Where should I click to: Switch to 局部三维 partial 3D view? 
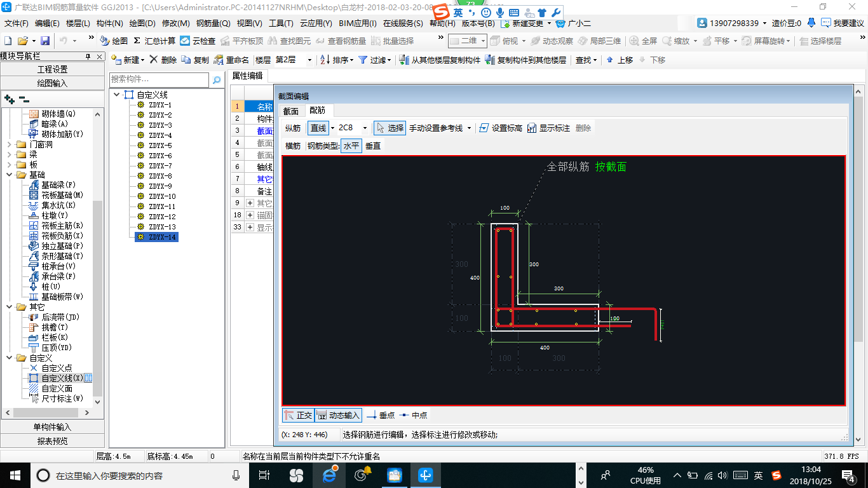[599, 41]
